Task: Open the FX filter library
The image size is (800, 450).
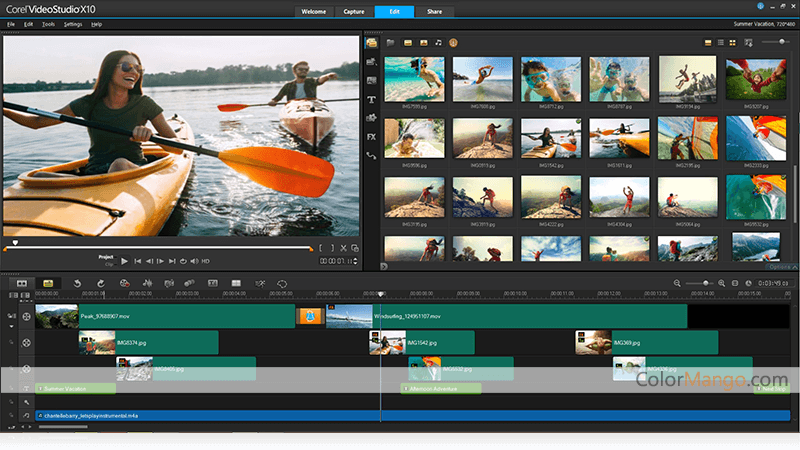Action: tap(371, 136)
